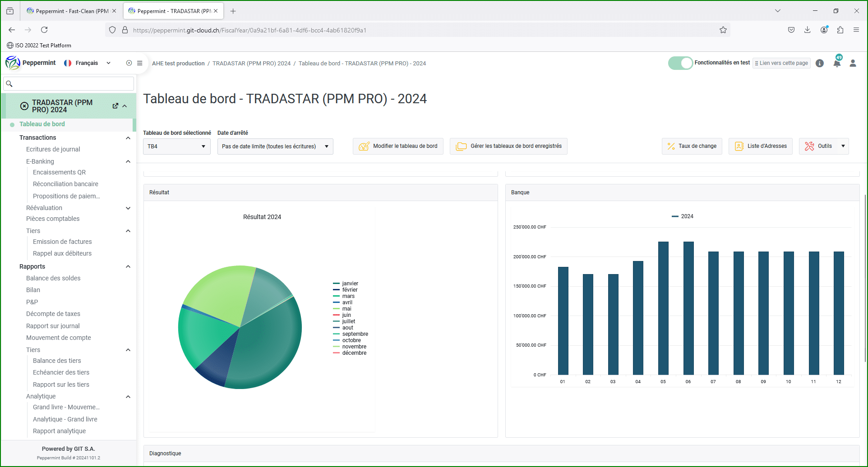Screen dimensions: 868x467
Task: Click the page vertical scrollbar
Action: coord(865,278)
